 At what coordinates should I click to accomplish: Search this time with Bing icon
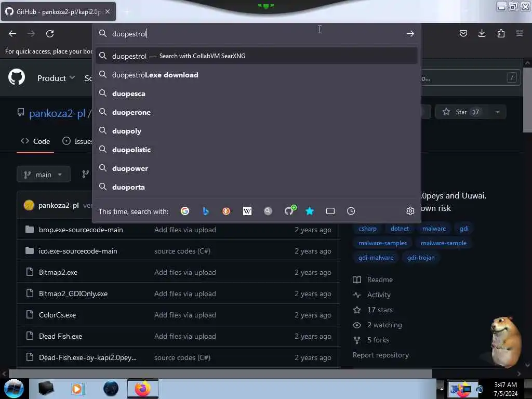click(206, 211)
